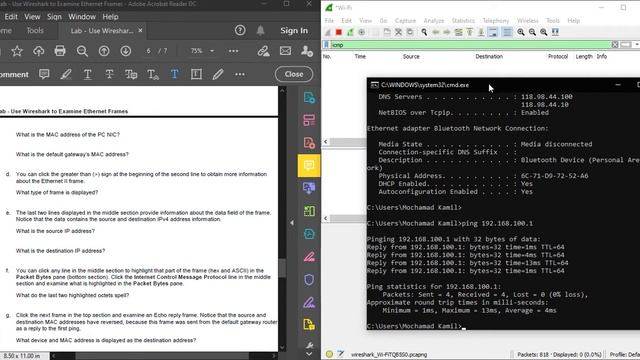Screen dimensions: 640x360
Task: Select the highlighted yellow Comment tool in sidebar
Action: click(309, 166)
